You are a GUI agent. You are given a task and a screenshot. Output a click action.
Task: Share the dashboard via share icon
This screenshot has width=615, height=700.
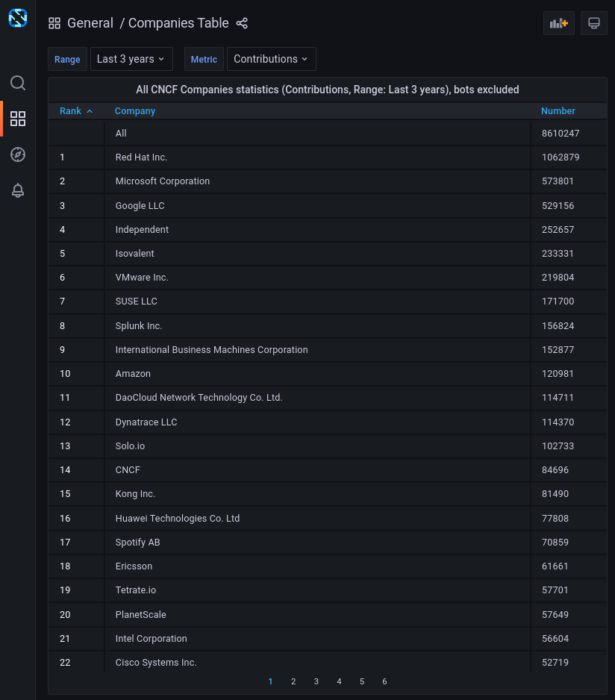click(242, 23)
